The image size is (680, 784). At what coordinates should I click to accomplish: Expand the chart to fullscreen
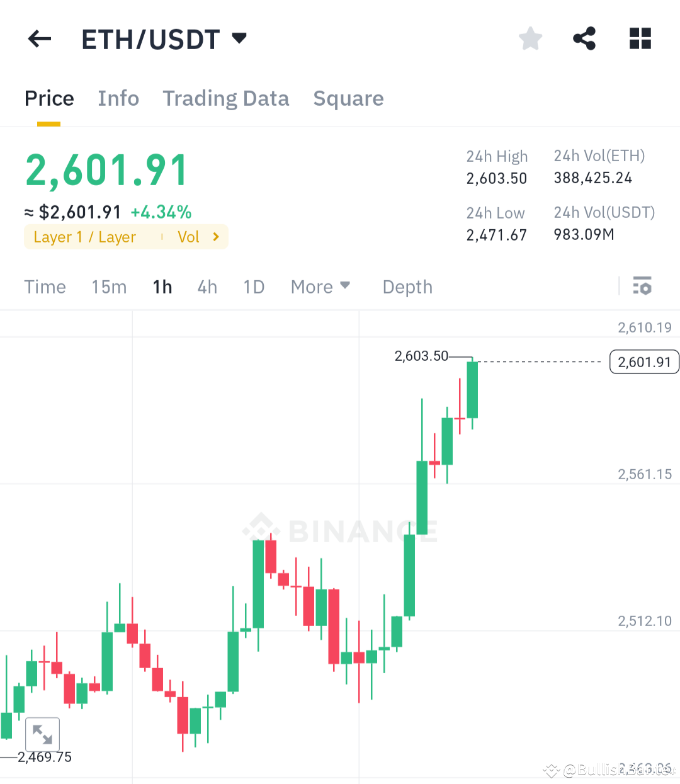(x=42, y=734)
